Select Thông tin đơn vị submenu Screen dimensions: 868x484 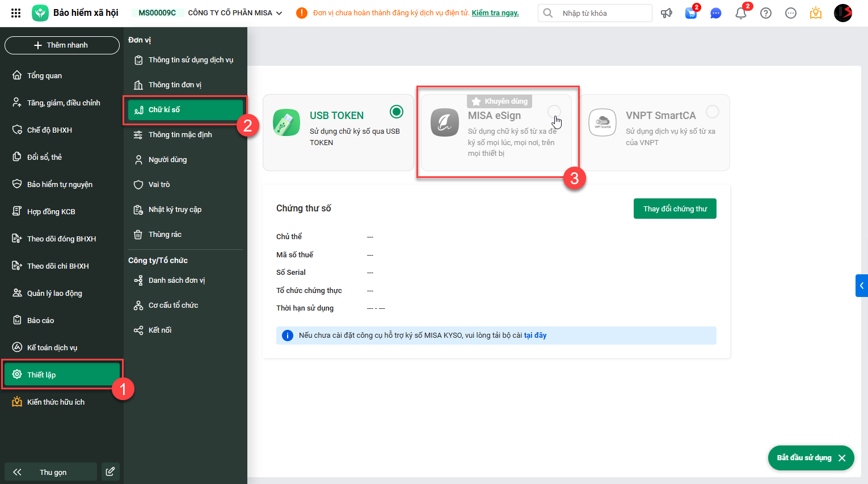[186, 84]
